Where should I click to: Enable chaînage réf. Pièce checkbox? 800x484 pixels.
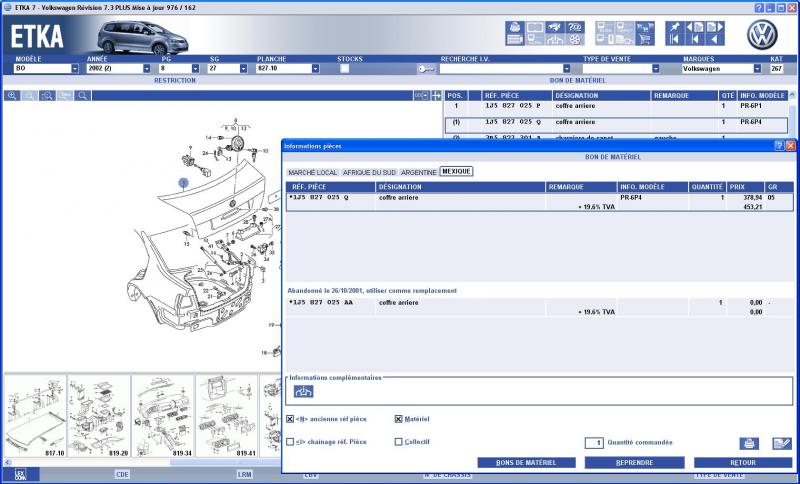point(290,442)
